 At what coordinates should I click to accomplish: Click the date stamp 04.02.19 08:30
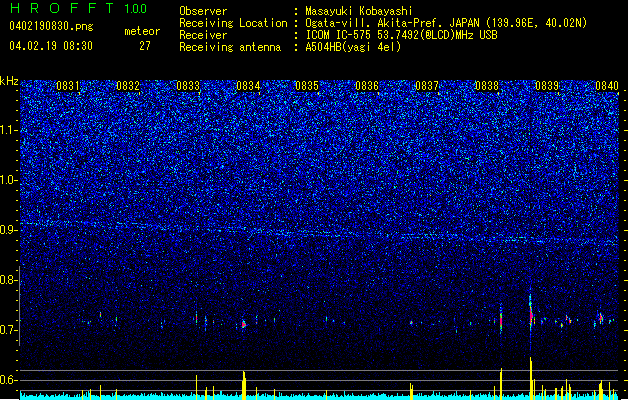click(51, 46)
